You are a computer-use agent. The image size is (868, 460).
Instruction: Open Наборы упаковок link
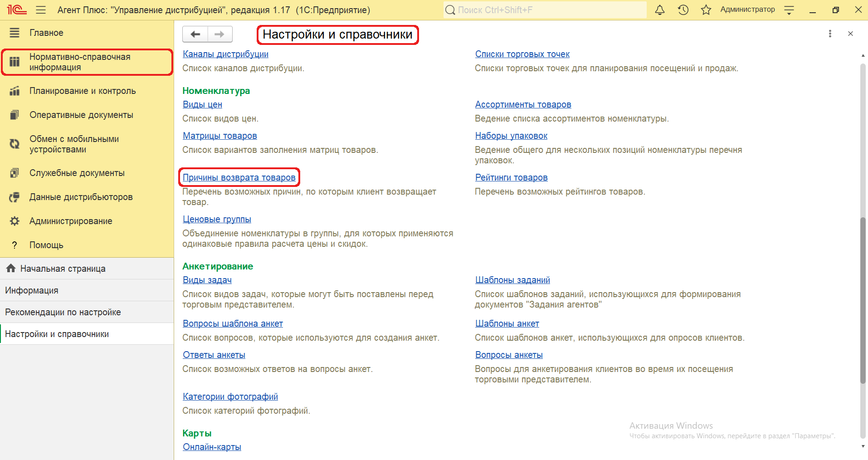point(511,136)
